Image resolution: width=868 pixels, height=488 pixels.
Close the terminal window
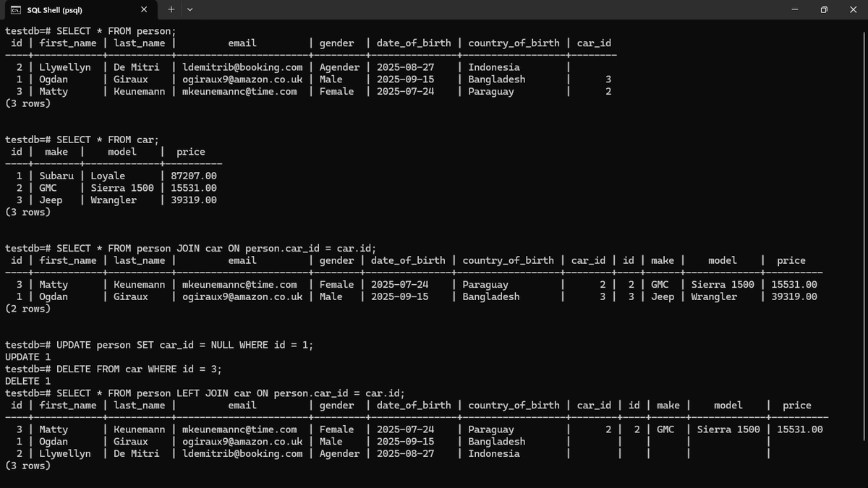[x=853, y=9]
